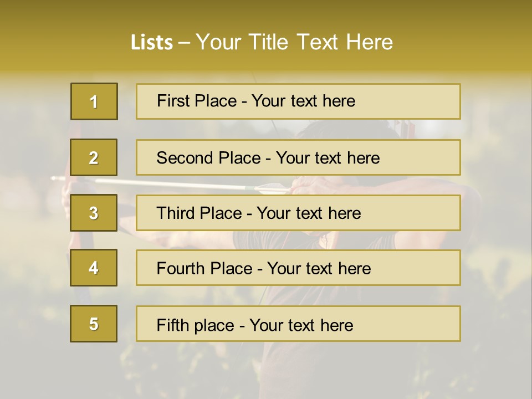Select "Your text here" in the Fourth Place bar

coord(319,269)
